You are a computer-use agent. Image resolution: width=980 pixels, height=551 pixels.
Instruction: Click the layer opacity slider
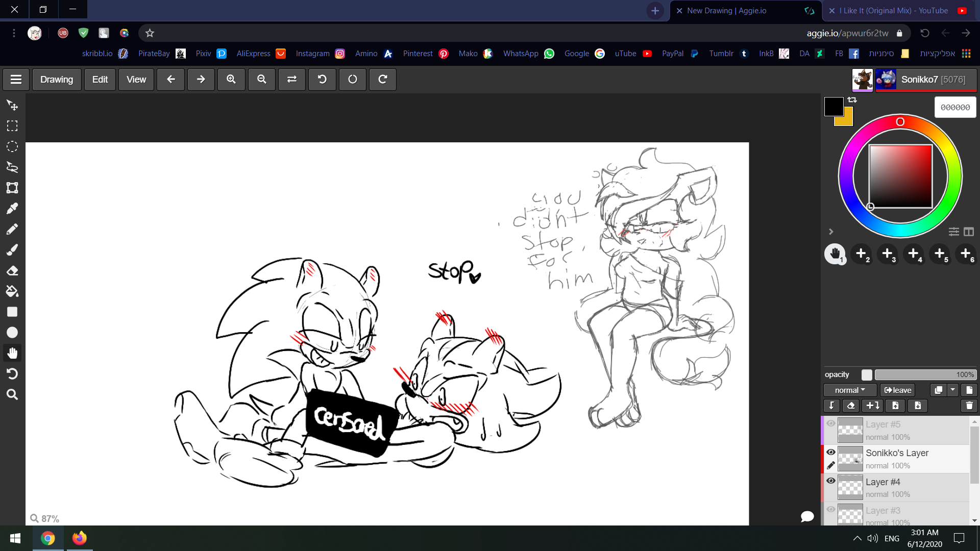click(925, 375)
